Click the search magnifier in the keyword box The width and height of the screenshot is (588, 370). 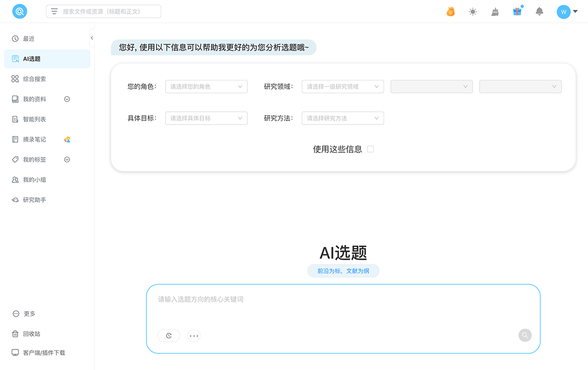(x=524, y=335)
